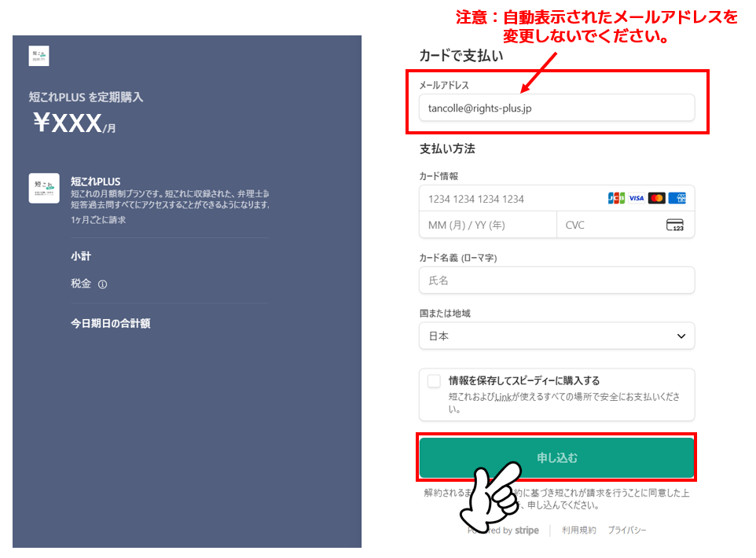The image size is (756, 558).
Task: Click the メールアドレス email input field
Action: click(x=556, y=108)
